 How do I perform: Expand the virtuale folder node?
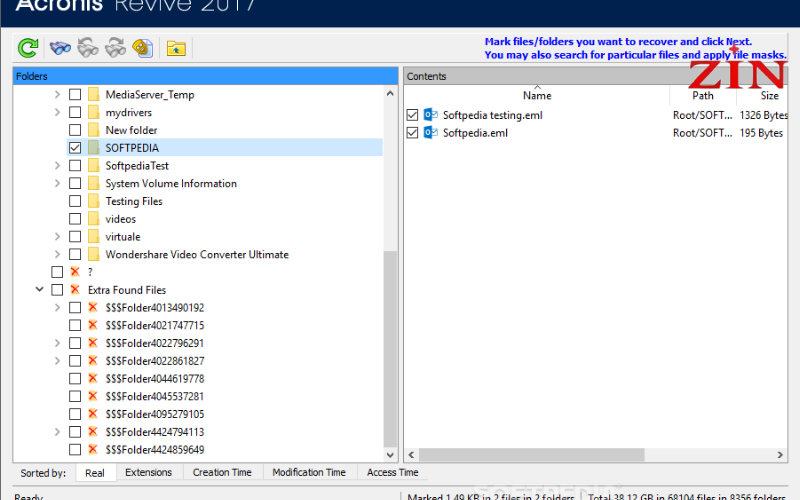(57, 237)
